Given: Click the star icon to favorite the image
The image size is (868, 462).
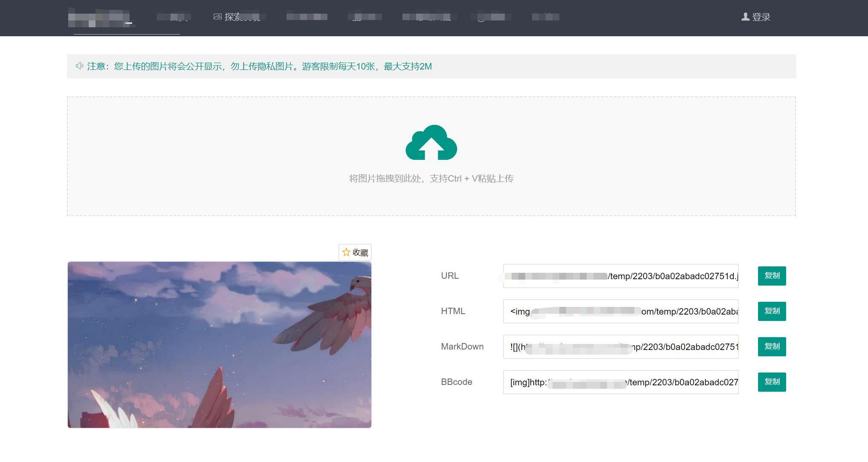Looking at the screenshot, I should 346,252.
